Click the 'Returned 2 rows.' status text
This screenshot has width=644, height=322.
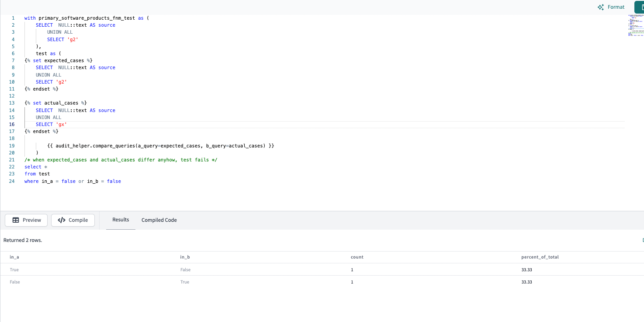tap(23, 240)
